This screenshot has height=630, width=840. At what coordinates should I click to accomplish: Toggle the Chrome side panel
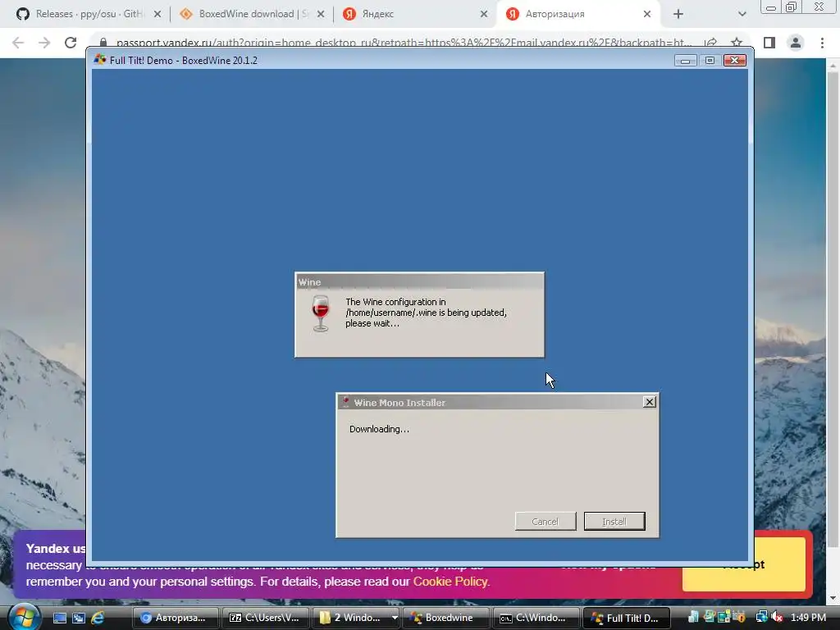(x=769, y=43)
